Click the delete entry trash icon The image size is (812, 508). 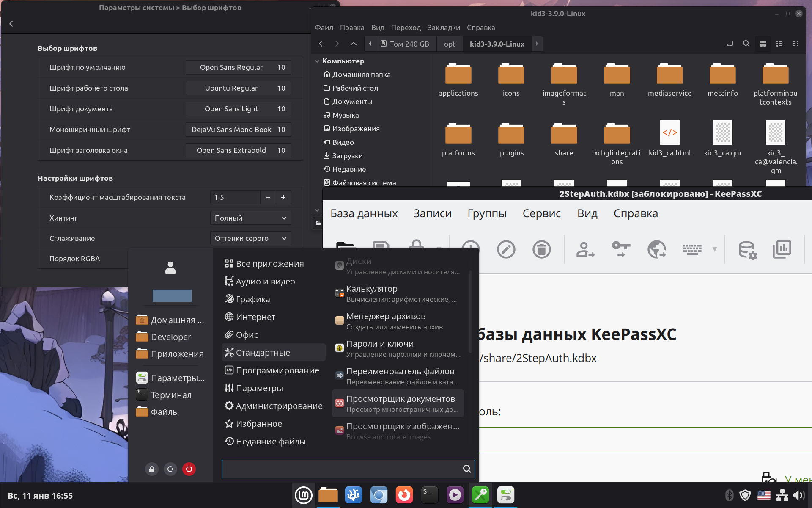click(x=541, y=249)
